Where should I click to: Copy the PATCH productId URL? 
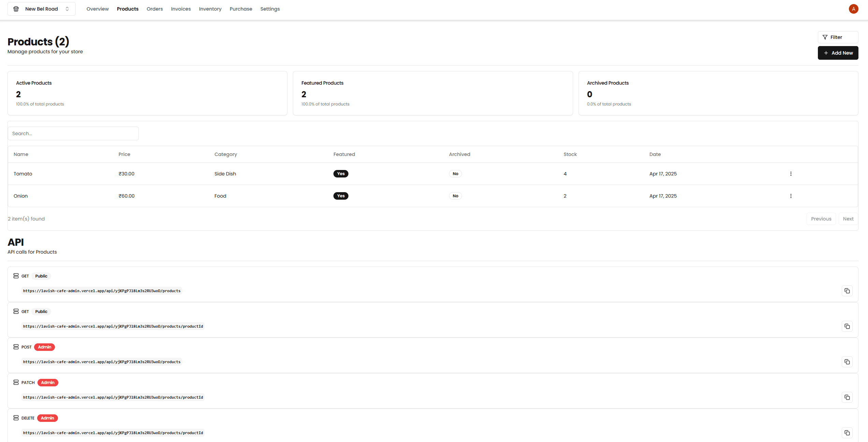coord(847,397)
